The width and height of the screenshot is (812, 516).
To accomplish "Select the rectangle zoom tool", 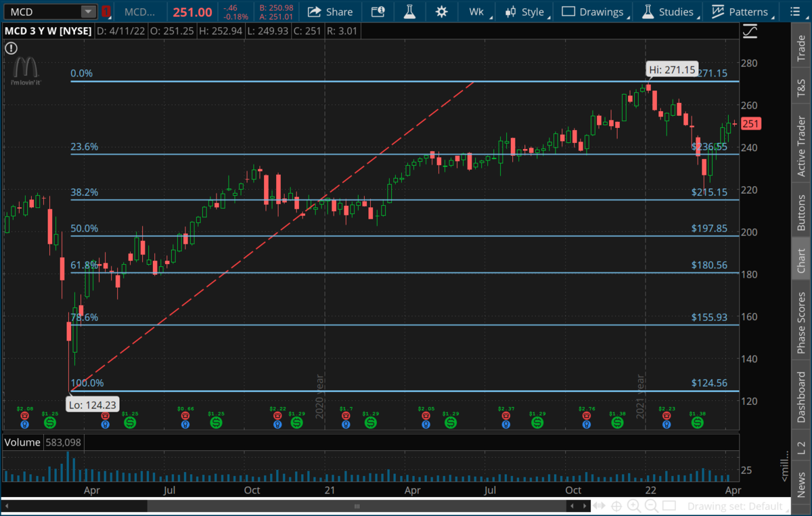I will (669, 506).
